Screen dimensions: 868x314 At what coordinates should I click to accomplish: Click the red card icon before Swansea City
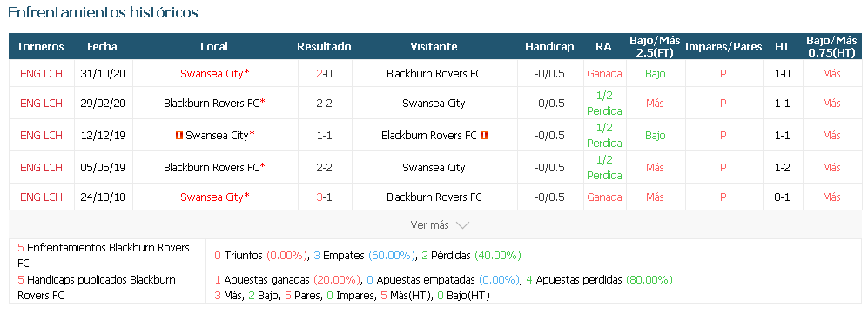179,135
